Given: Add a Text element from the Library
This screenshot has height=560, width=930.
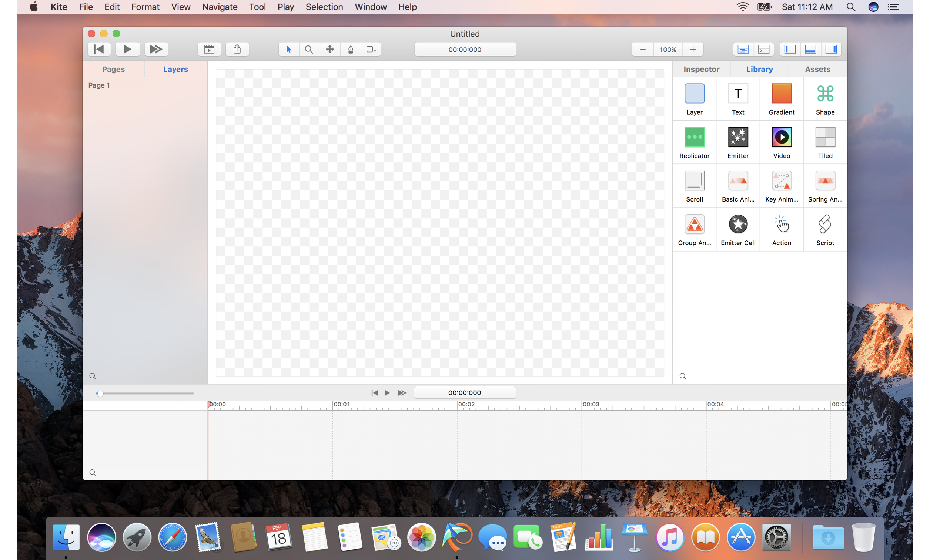Looking at the screenshot, I should click(x=737, y=98).
